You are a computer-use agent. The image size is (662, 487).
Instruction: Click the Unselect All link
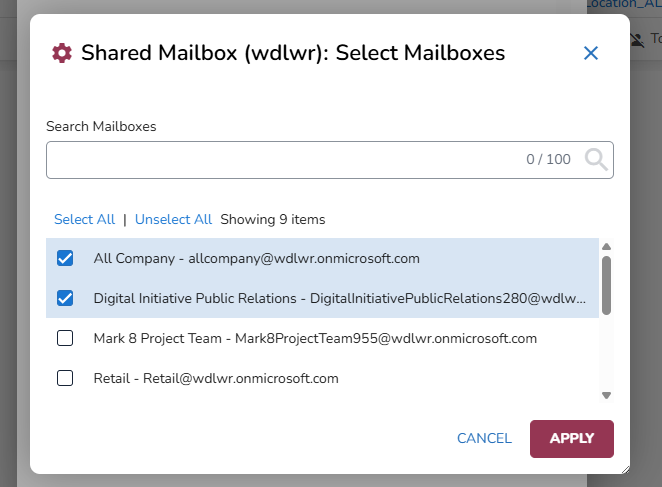(x=173, y=219)
